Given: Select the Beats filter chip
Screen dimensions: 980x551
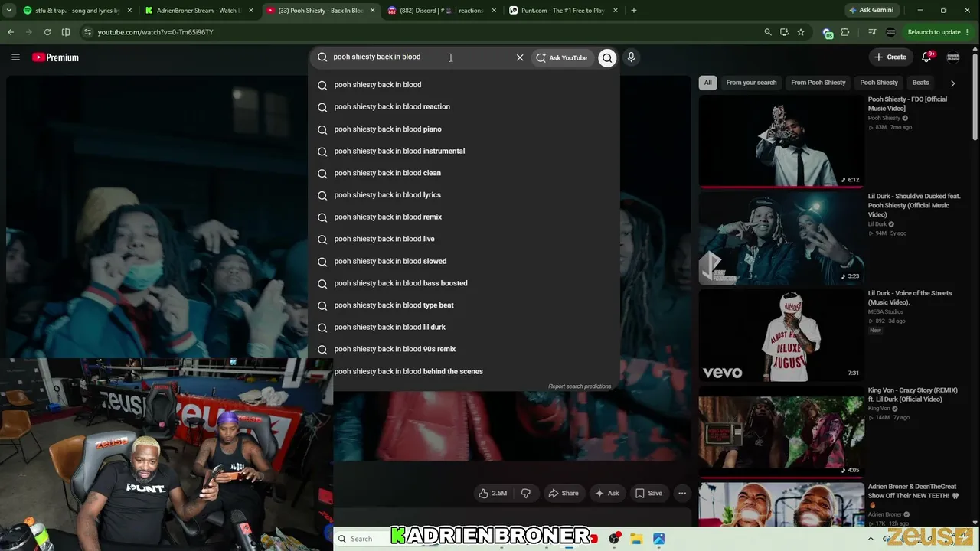Looking at the screenshot, I should [920, 83].
